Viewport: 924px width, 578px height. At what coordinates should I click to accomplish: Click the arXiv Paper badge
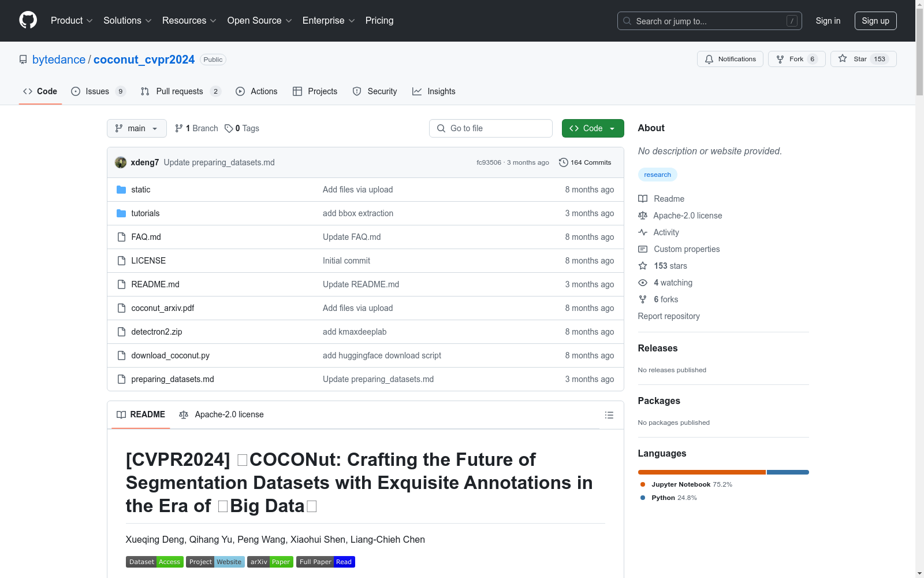coord(270,562)
